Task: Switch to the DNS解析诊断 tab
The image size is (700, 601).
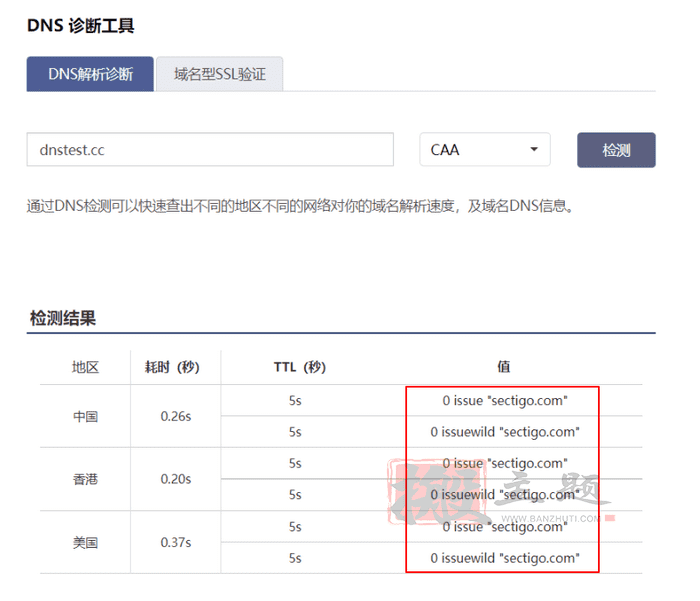Action: [x=90, y=74]
